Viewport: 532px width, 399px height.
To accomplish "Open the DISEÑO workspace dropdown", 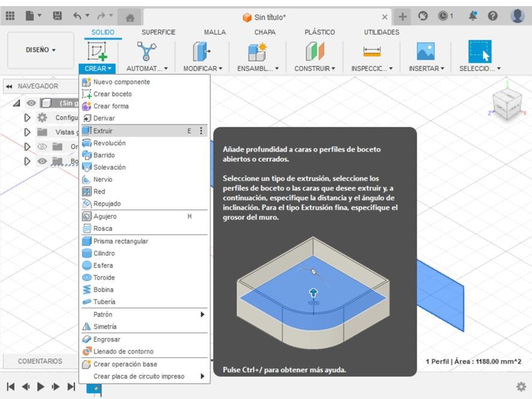I will [x=41, y=50].
